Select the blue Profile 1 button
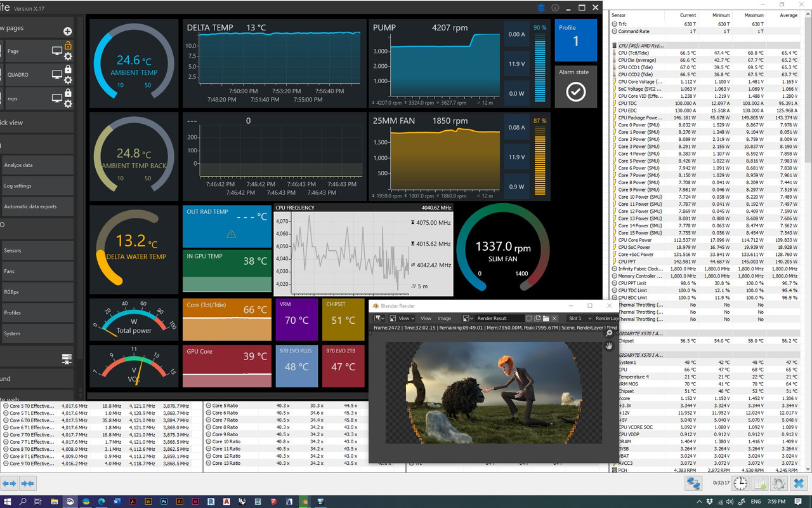The image size is (812, 508). tap(575, 41)
